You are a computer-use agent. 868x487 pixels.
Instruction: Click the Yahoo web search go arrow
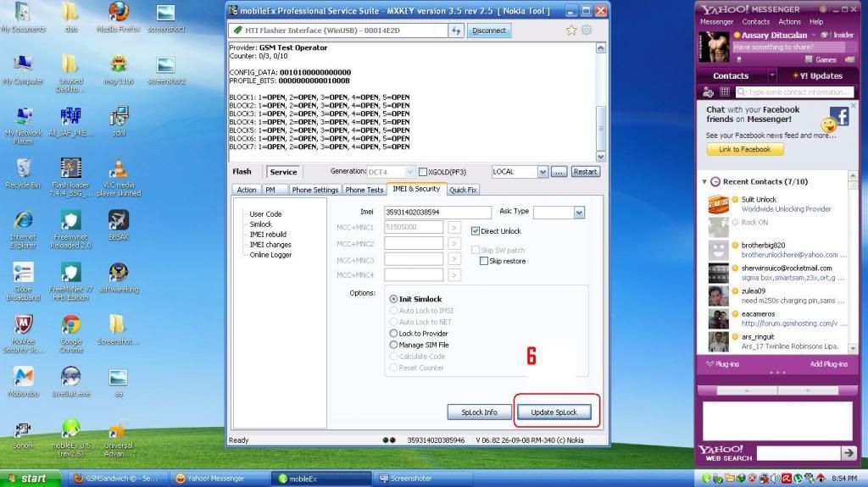[x=849, y=452]
